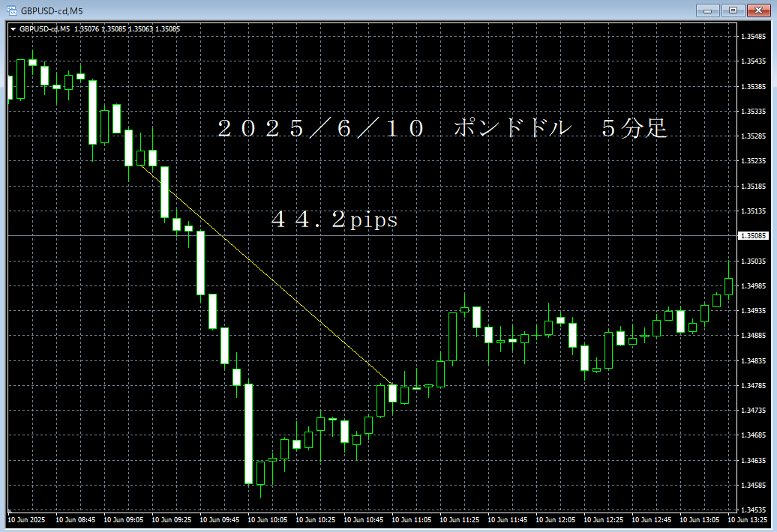Viewport: 777px width, 532px height.
Task: Close the GBPUSD-cd,M5 chart window
Action: [758, 10]
